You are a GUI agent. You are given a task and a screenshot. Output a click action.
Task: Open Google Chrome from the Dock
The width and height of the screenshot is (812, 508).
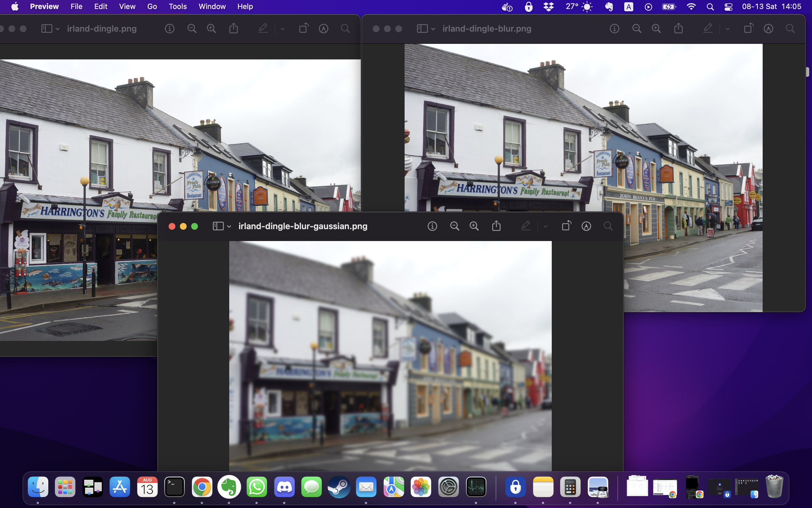[x=202, y=487]
